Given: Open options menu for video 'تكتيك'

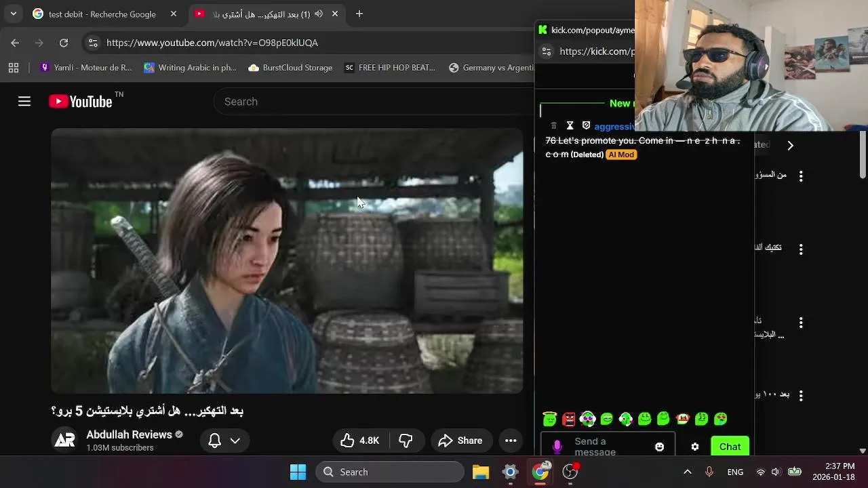Looking at the screenshot, I should tap(801, 249).
